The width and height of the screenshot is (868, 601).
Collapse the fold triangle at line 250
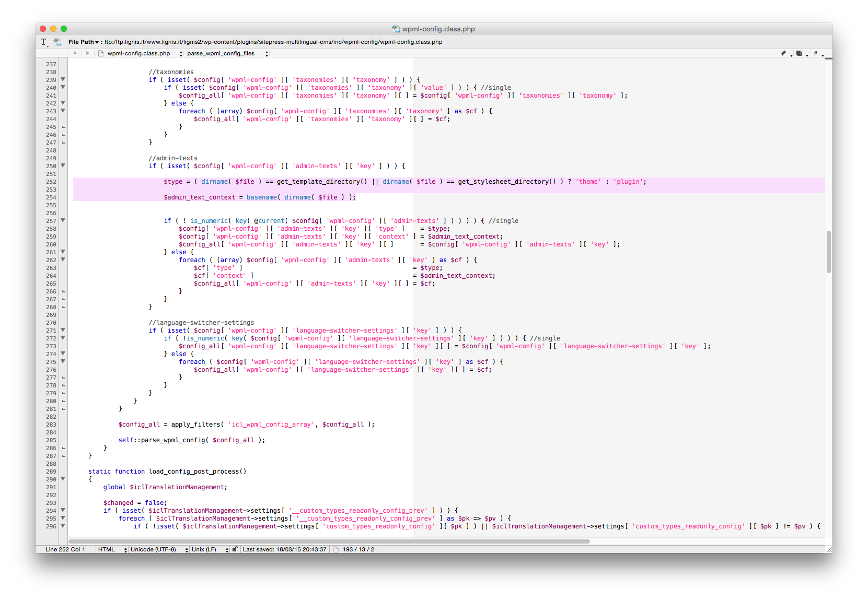coord(63,166)
